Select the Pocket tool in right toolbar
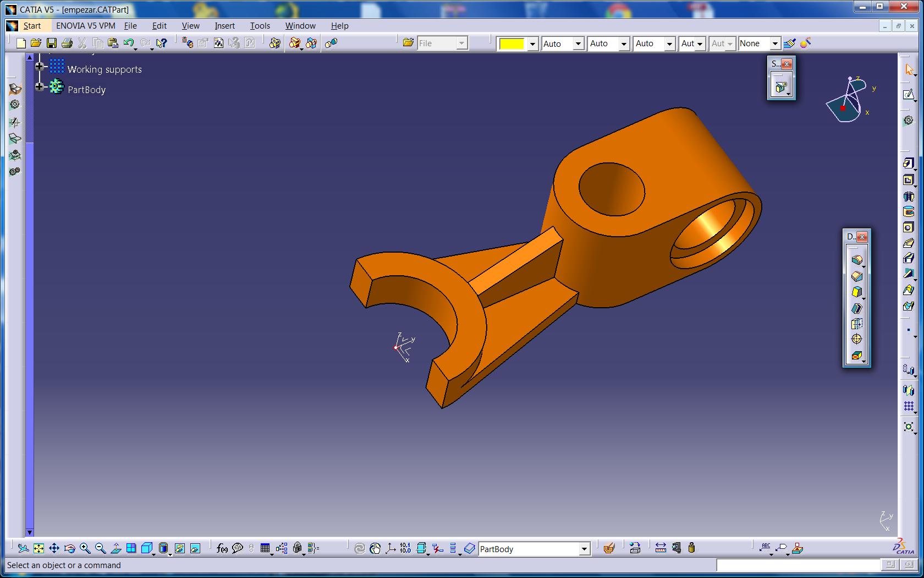This screenshot has width=924, height=578. (x=908, y=180)
